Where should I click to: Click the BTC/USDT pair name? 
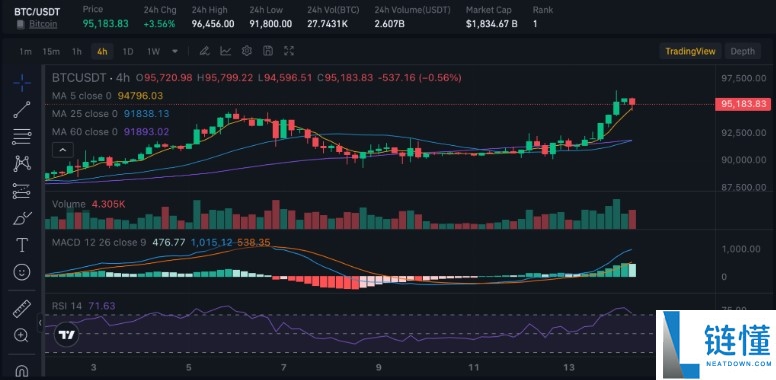36,11
